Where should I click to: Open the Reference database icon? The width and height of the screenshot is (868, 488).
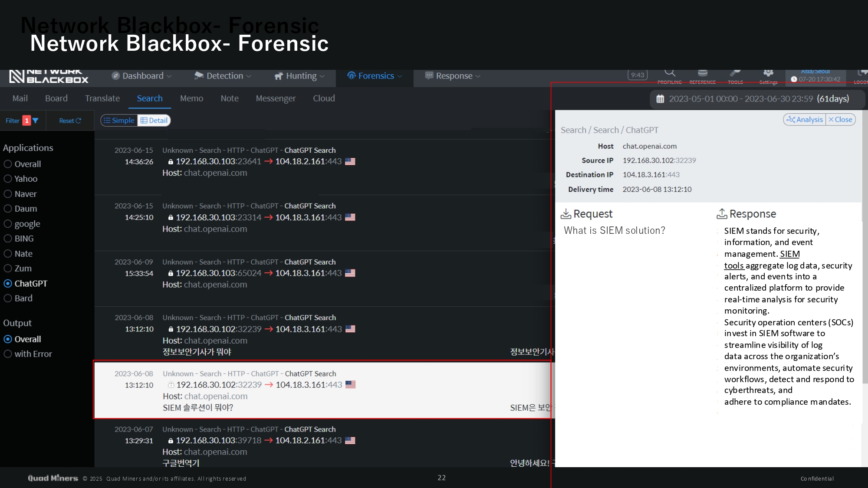click(x=703, y=73)
